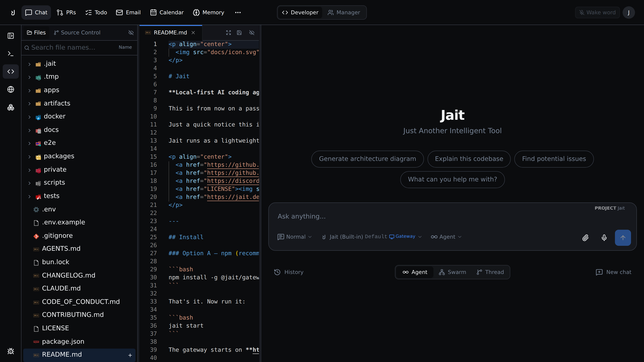The image size is (644, 362).
Task: Open CHANGELOG.md in file tree
Action: point(79,275)
